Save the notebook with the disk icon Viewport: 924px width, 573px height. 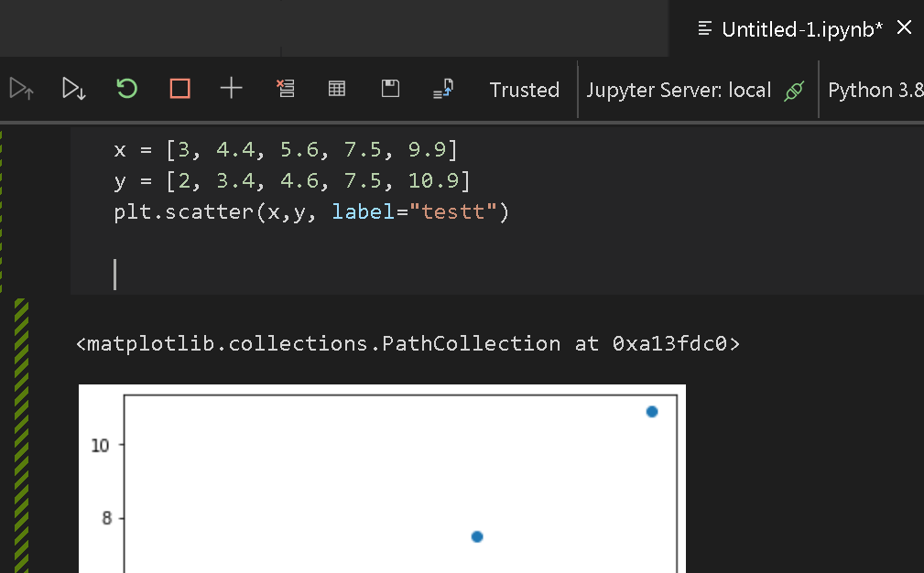(x=390, y=89)
